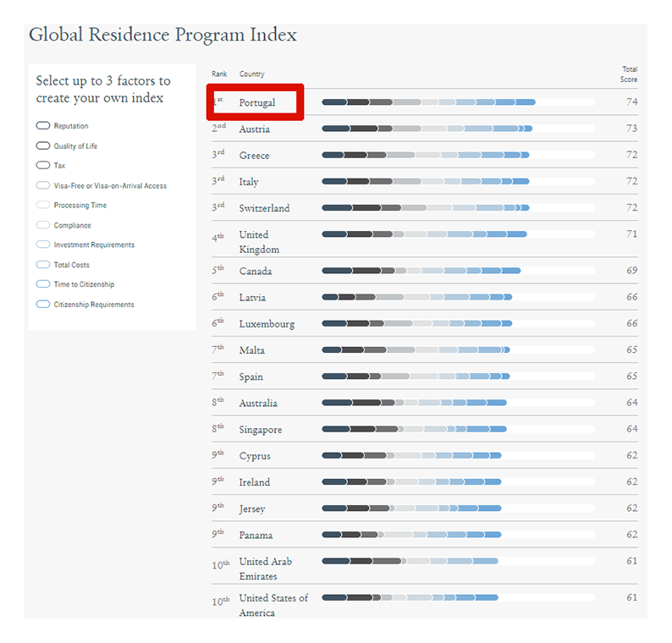Click the Rank column header

219,74
